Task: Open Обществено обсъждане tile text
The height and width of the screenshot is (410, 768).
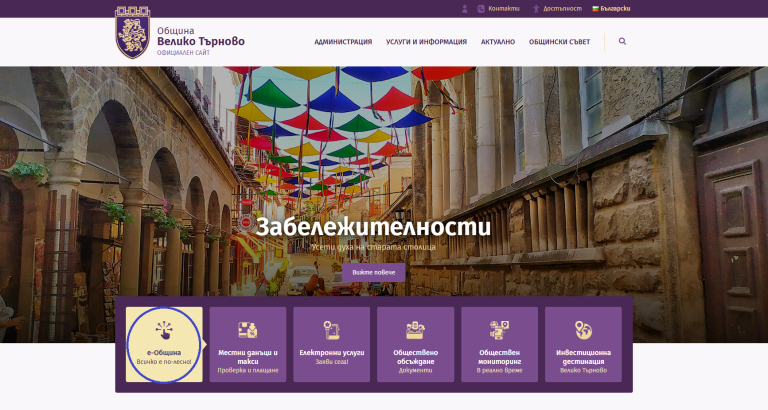Action: pos(415,357)
